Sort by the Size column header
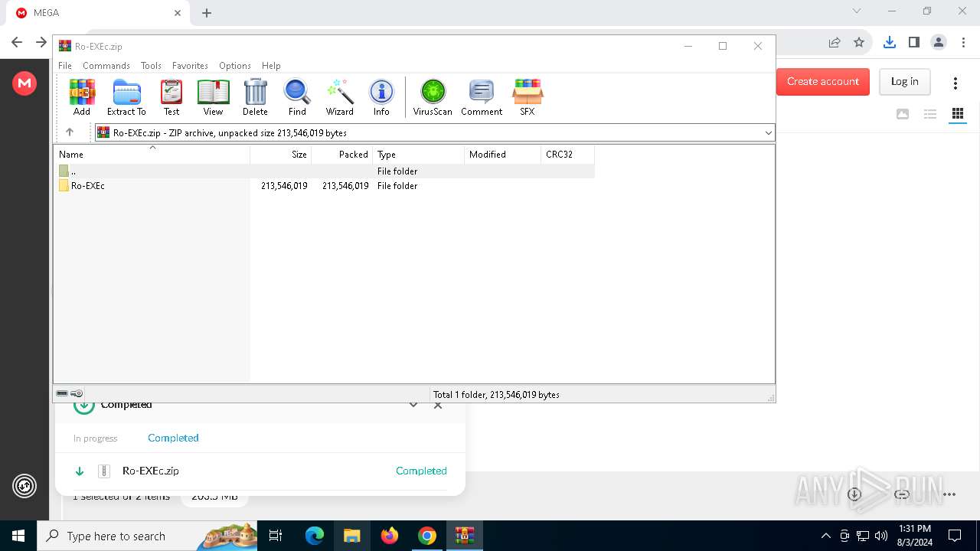 coord(281,155)
